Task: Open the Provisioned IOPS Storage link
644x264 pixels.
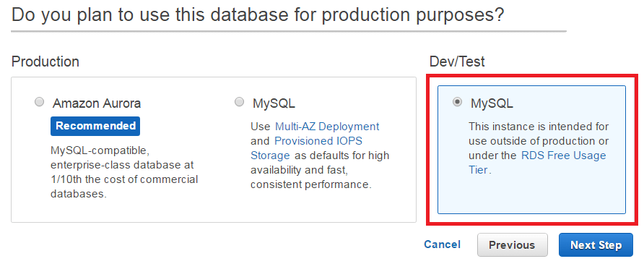Action: (318, 141)
